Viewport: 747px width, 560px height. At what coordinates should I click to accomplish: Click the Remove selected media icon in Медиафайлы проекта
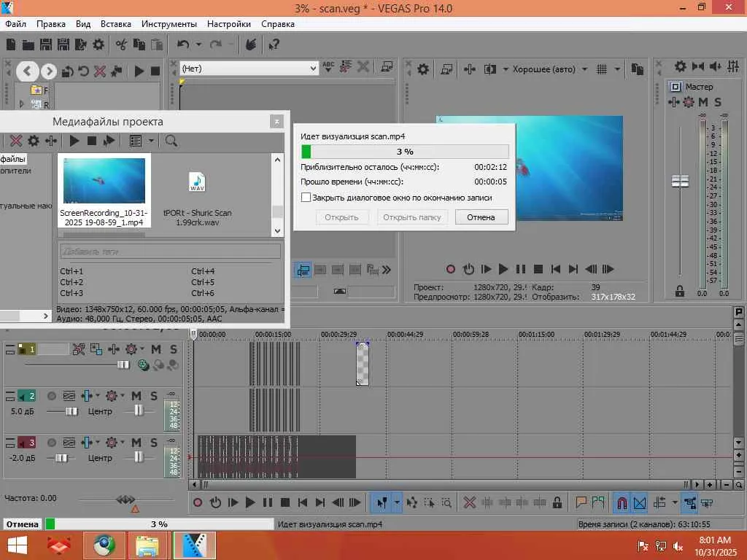(16, 141)
